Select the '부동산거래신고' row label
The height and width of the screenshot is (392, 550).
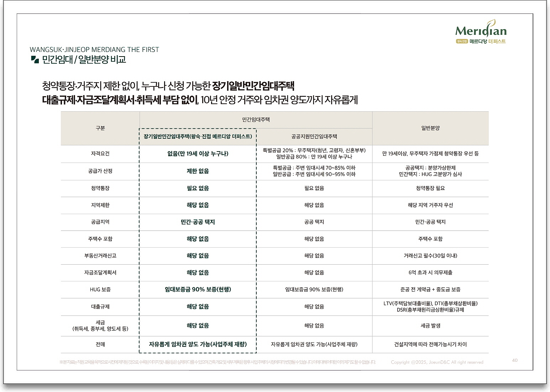point(100,256)
